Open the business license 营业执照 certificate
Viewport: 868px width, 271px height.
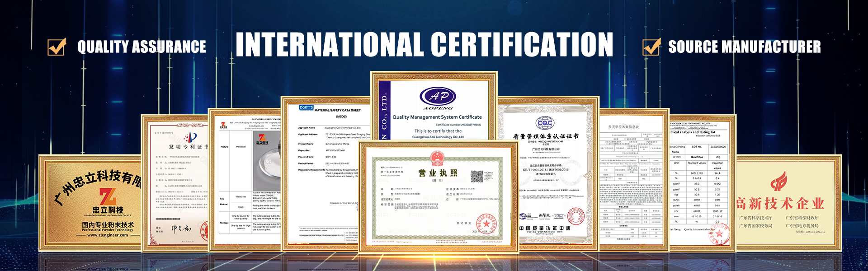(438, 197)
